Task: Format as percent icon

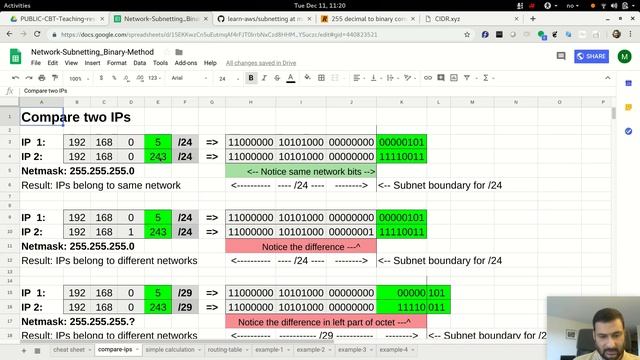Action: coord(114,78)
